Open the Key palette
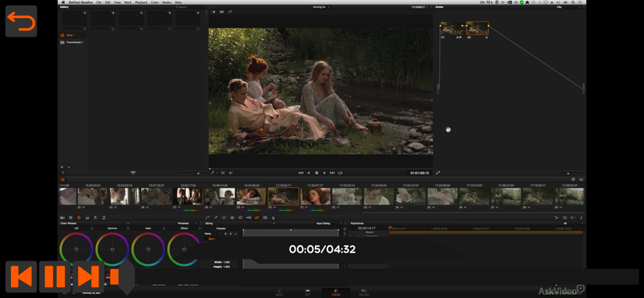 point(249,218)
